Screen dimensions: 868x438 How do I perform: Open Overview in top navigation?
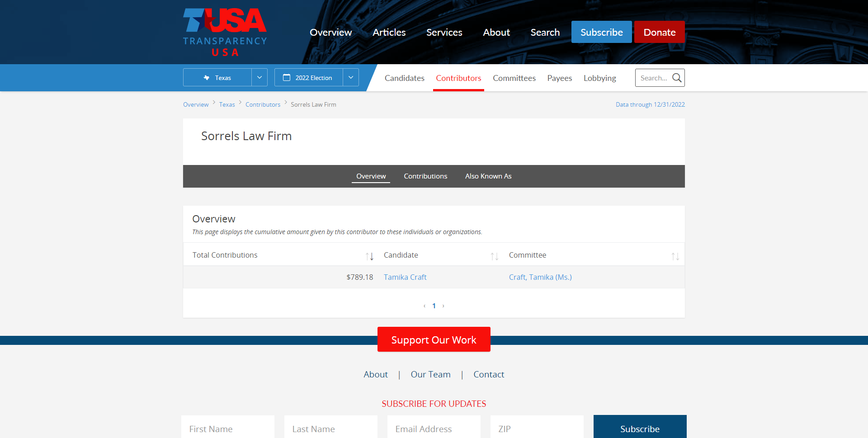pos(330,33)
